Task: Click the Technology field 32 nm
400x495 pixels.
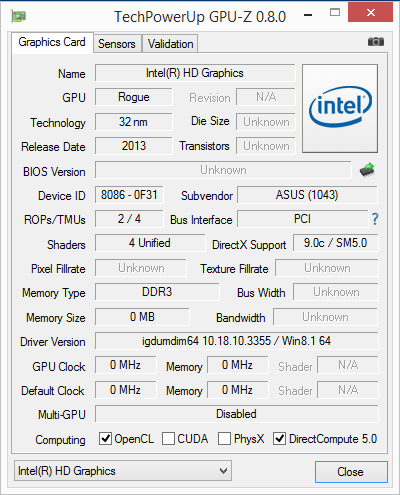Action: point(134,122)
